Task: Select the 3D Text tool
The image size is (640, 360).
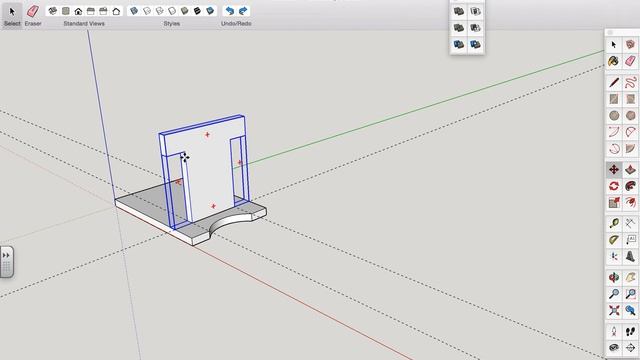Action: click(630, 256)
